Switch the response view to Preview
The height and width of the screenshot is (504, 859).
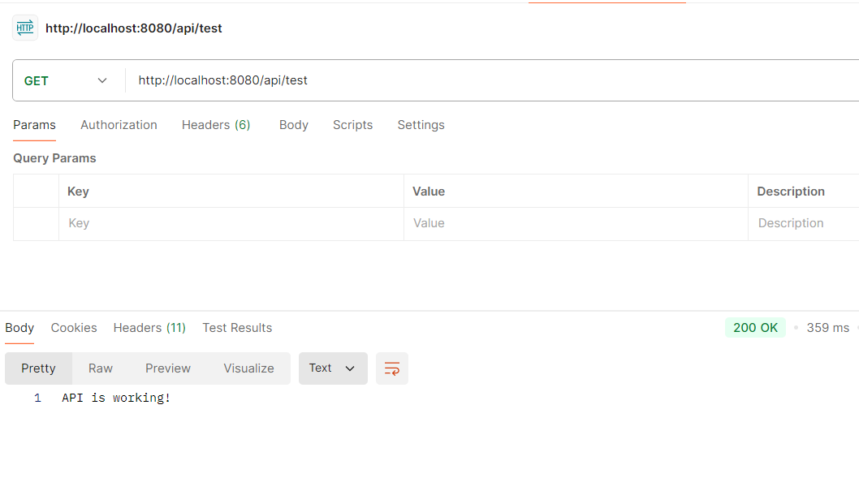click(168, 368)
